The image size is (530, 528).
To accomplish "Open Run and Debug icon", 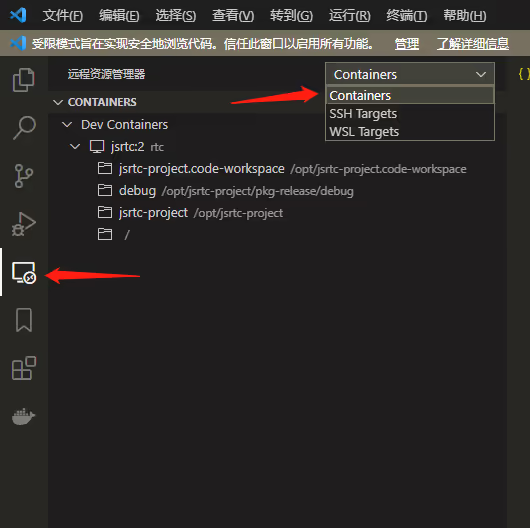I will pyautogui.click(x=24, y=224).
